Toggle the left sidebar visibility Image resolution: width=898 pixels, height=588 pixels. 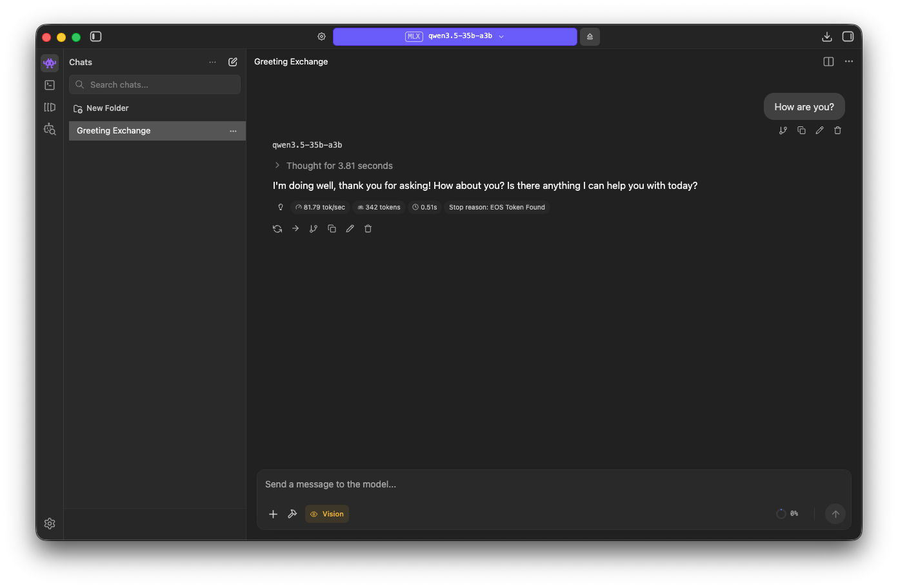(95, 37)
